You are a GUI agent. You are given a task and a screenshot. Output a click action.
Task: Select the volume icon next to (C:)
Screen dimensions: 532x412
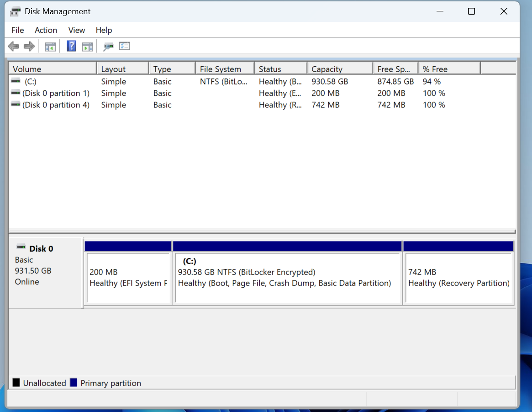pyautogui.click(x=15, y=81)
